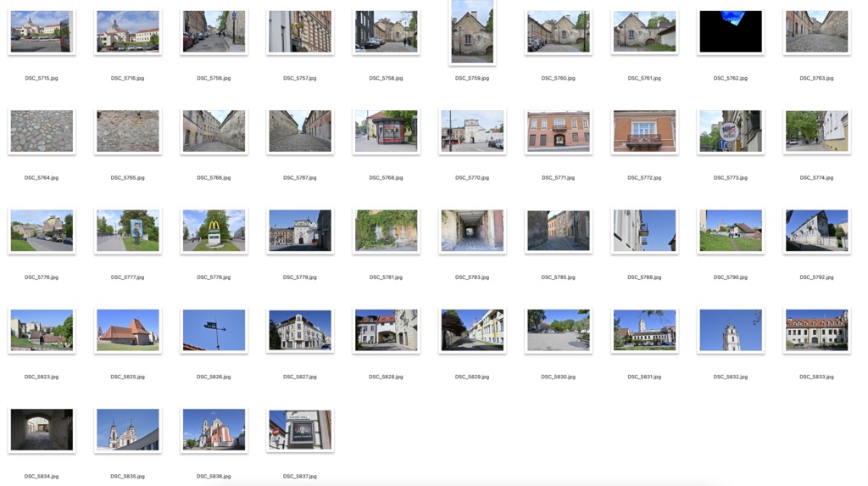This screenshot has width=868, height=486.
Task: Select the DSC_5715.jpg photo thumbnail
Action: click(42, 31)
